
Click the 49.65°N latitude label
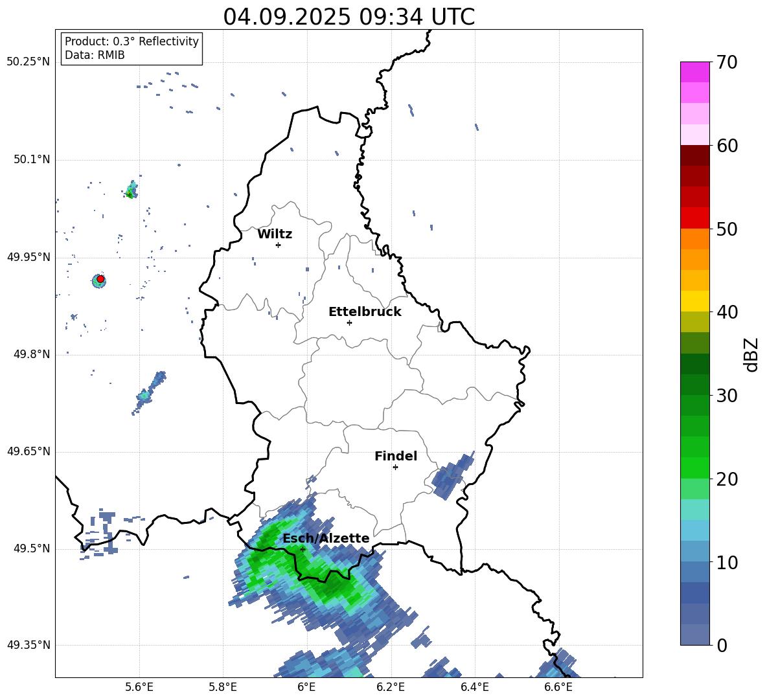coord(29,451)
